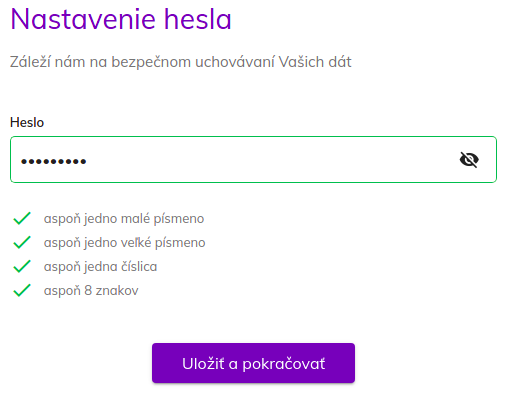Click the Heslo password input field
This screenshot has height=403, width=508.
click(253, 159)
